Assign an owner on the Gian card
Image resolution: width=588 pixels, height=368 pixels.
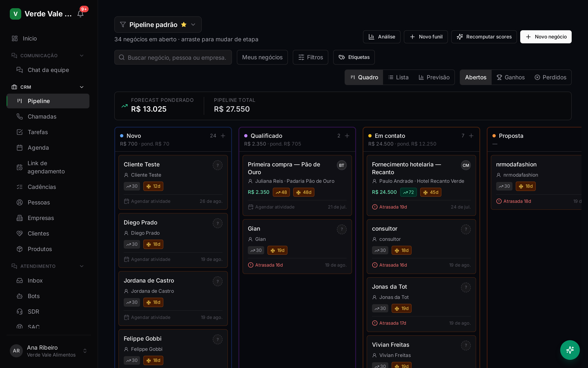tap(341, 229)
